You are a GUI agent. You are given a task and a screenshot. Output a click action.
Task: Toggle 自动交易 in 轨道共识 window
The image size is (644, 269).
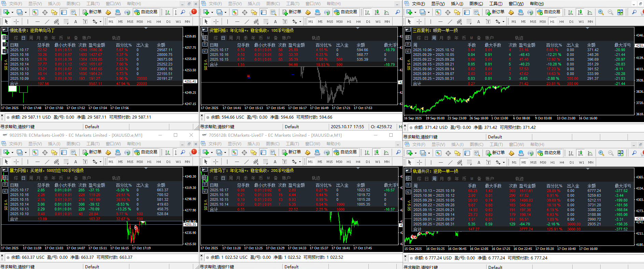(549, 153)
